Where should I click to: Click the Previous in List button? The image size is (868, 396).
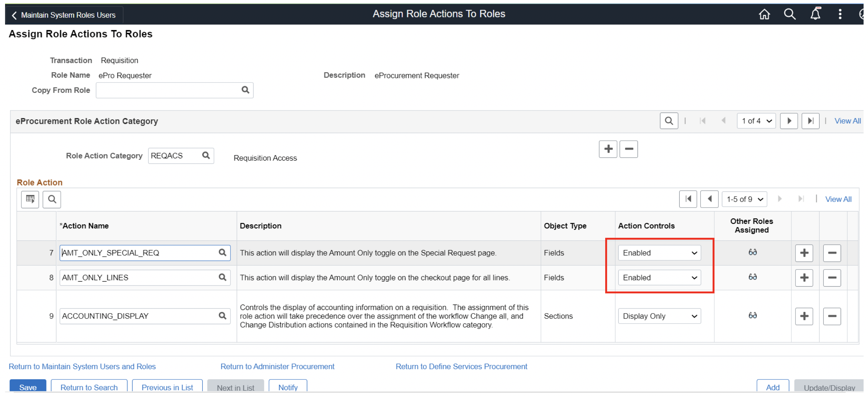[167, 387]
